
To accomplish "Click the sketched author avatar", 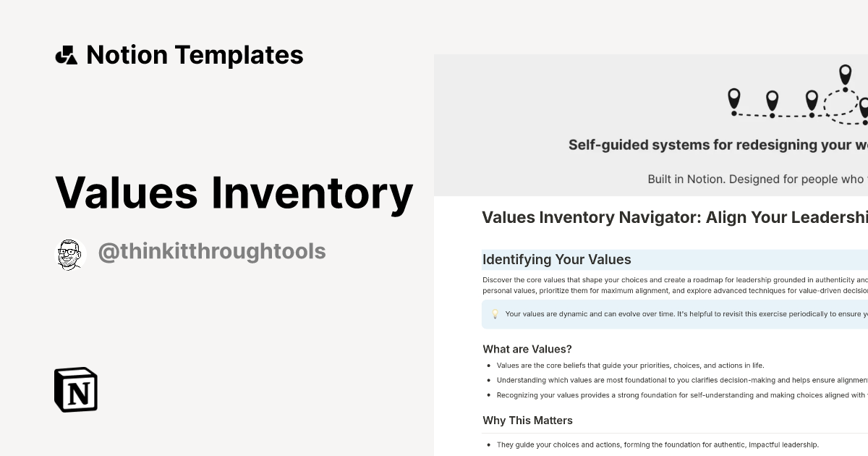I will pyautogui.click(x=71, y=254).
